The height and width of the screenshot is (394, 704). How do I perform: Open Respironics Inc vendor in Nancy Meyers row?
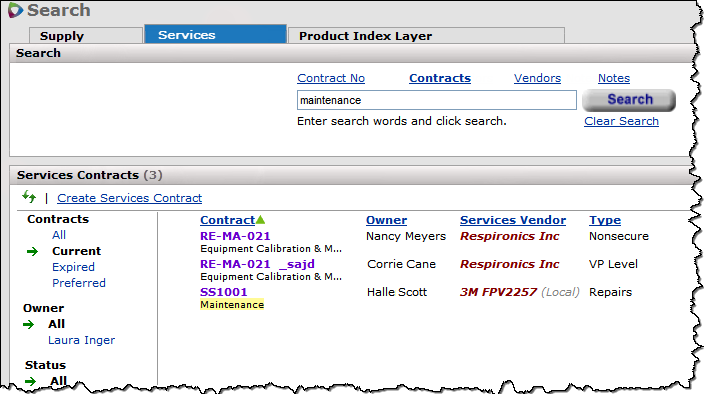[x=510, y=236]
